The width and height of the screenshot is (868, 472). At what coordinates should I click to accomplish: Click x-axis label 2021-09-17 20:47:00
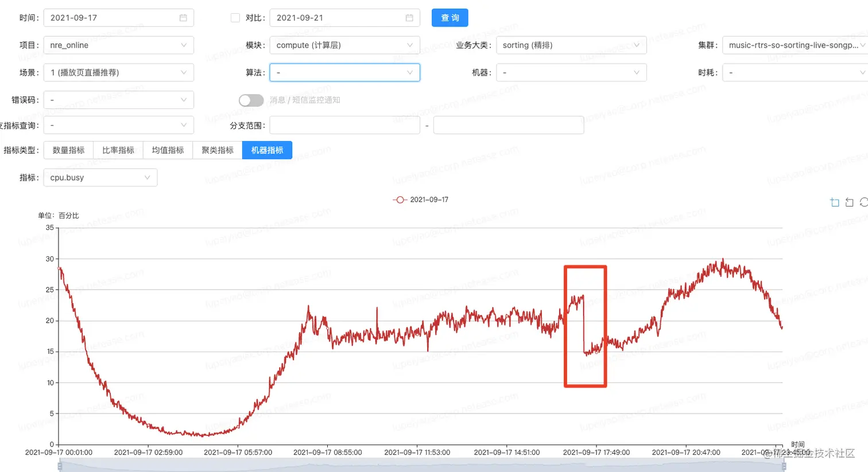[x=686, y=453]
